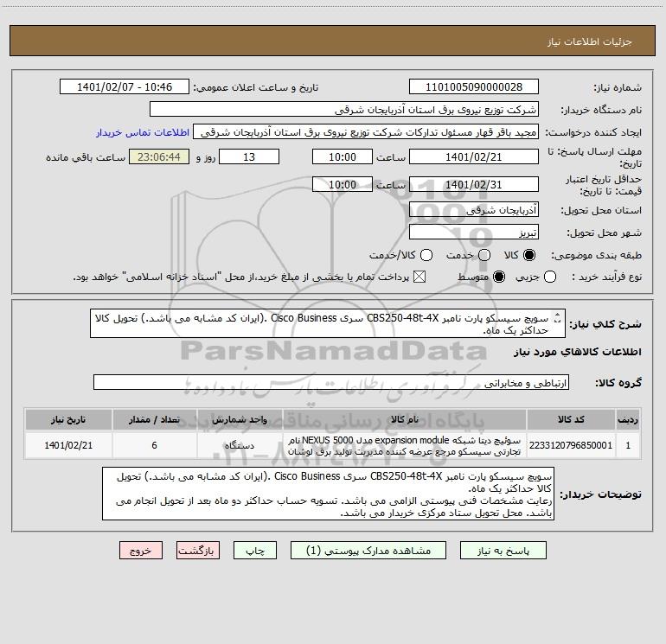Click the delivery province 'آذربایجان شرقی' field
The image size is (666, 644).
(474, 209)
